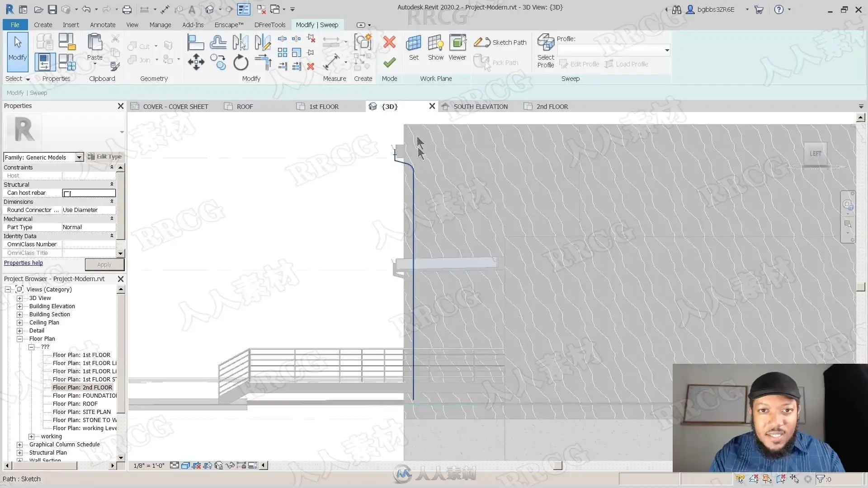Click the Save icon in quick access toolbar
Image resolution: width=868 pixels, height=488 pixels.
[52, 9]
